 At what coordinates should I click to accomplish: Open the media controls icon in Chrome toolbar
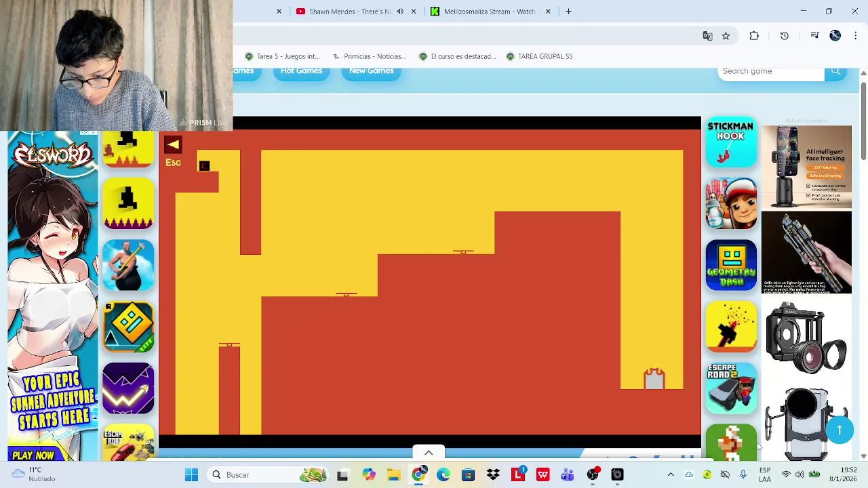tap(814, 36)
